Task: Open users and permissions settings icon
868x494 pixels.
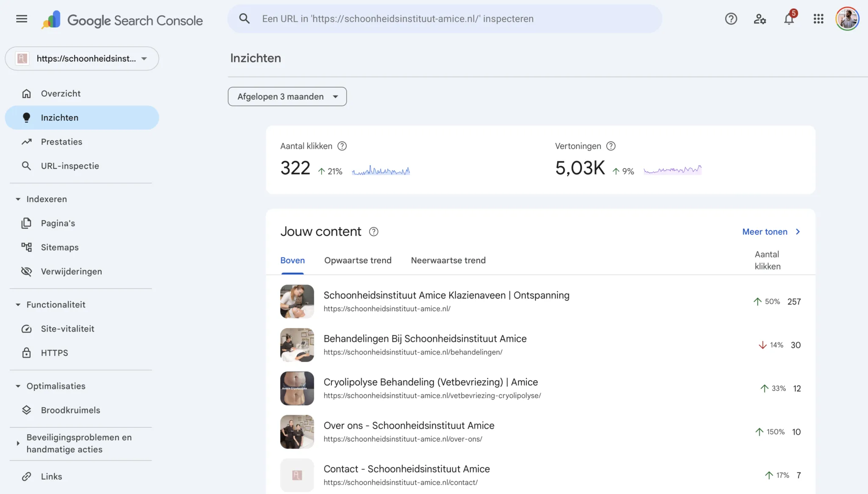Action: coord(759,19)
